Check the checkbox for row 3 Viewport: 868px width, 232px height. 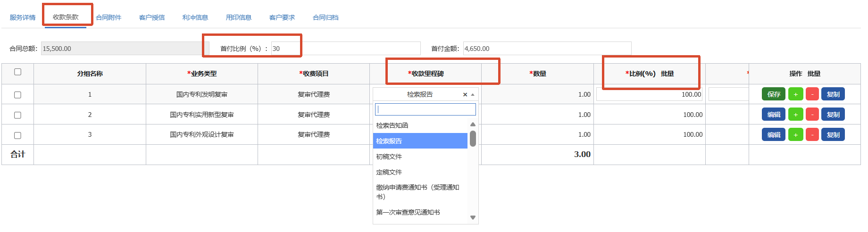pos(18,135)
